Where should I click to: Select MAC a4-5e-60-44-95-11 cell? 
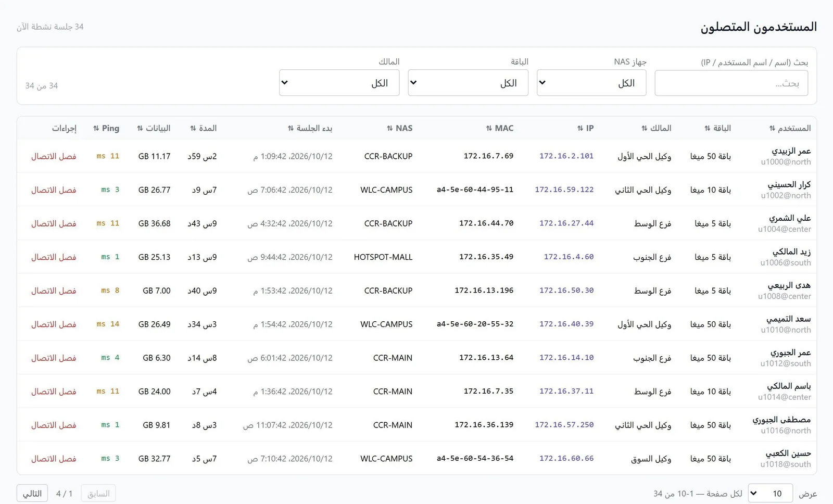[x=475, y=190]
